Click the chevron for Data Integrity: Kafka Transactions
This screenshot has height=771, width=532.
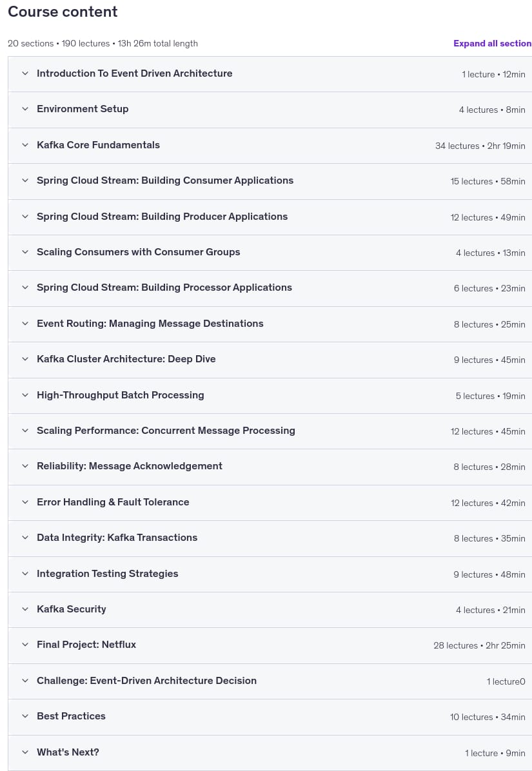pyautogui.click(x=25, y=538)
